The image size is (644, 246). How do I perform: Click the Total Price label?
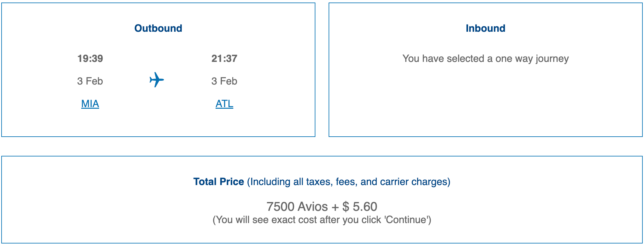(218, 182)
